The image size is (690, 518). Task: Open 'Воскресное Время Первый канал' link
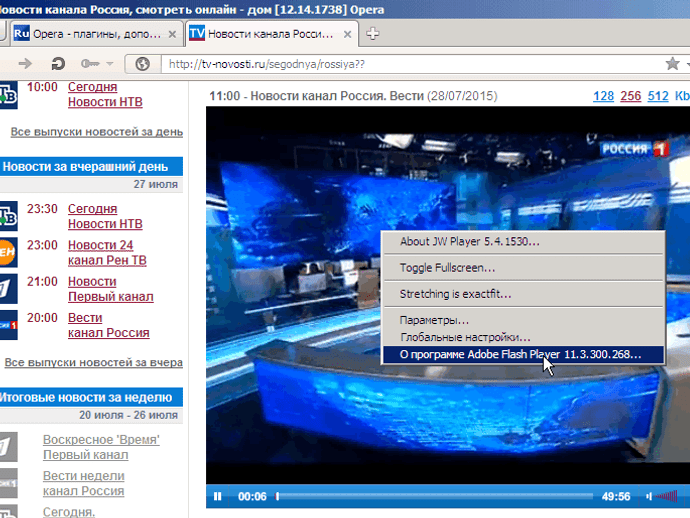pos(101,447)
